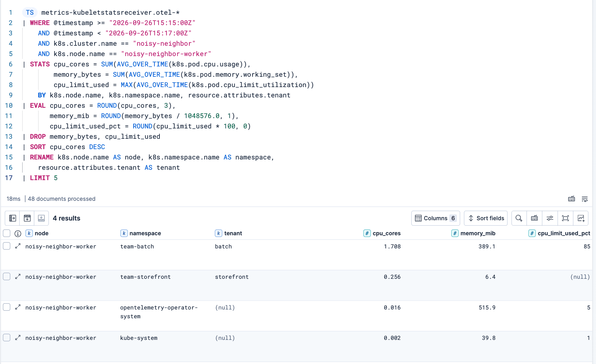Open the Sort fields menu

[x=486, y=218]
